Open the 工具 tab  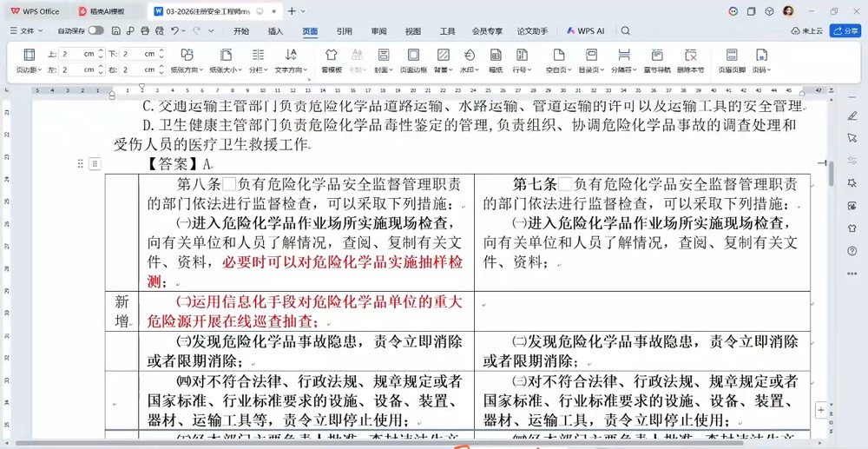coord(447,31)
